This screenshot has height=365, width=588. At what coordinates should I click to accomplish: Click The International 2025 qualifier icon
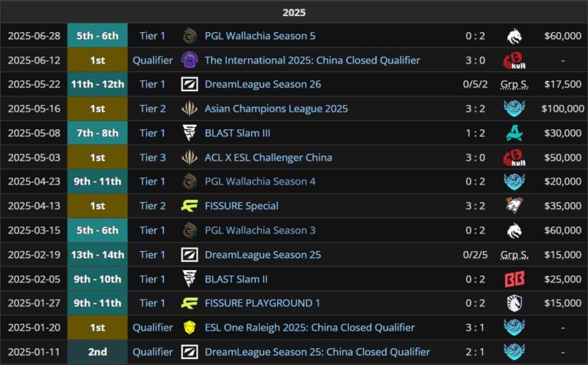point(190,60)
